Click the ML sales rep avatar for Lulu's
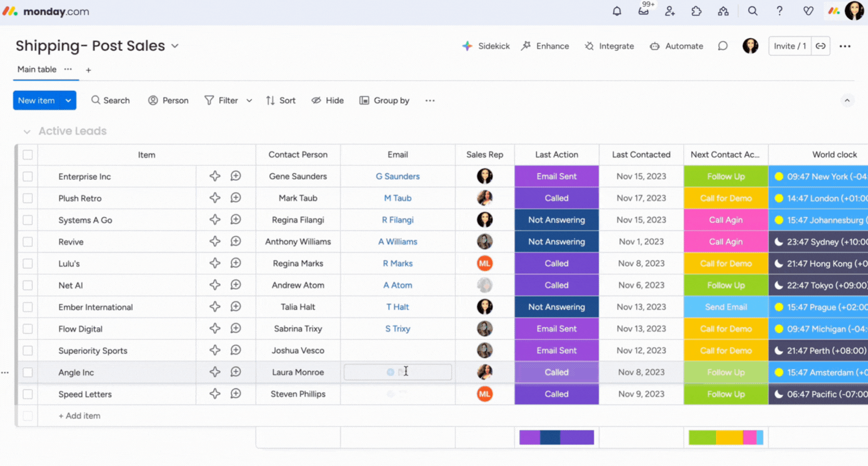Screen dimensions: 868x466 pyautogui.click(x=484, y=263)
